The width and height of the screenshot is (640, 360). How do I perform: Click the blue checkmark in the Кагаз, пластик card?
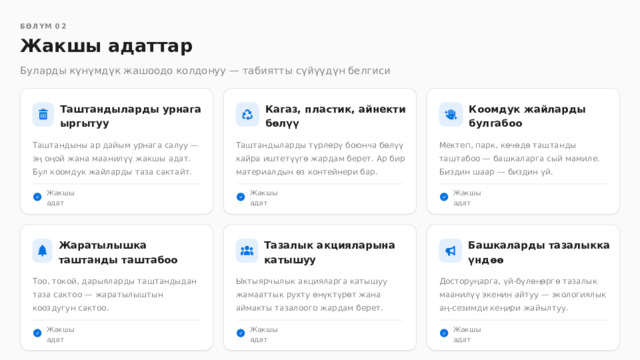point(240,197)
